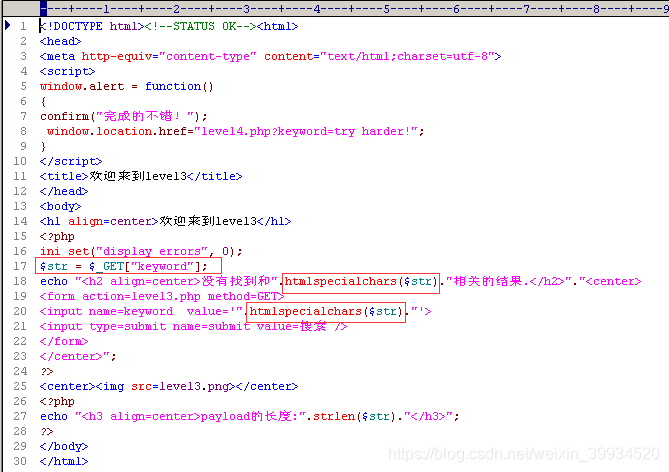Viewport: 669px width, 472px height.
Task: Click the </head> tag on line 12
Action: coord(64,191)
